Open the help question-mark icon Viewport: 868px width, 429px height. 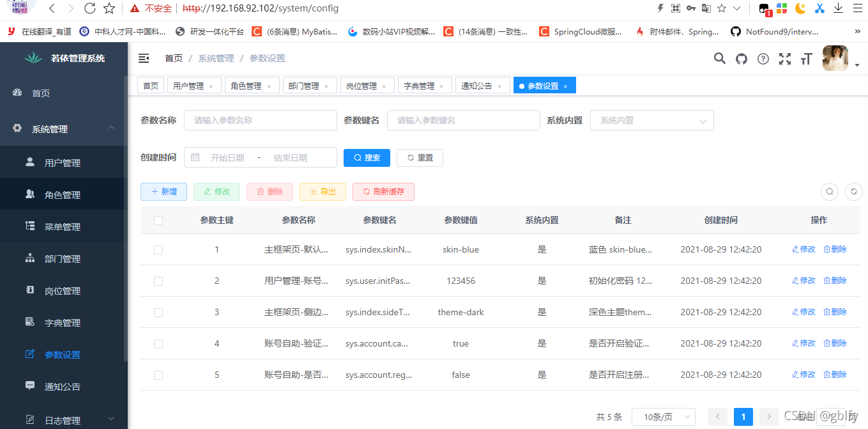[763, 58]
